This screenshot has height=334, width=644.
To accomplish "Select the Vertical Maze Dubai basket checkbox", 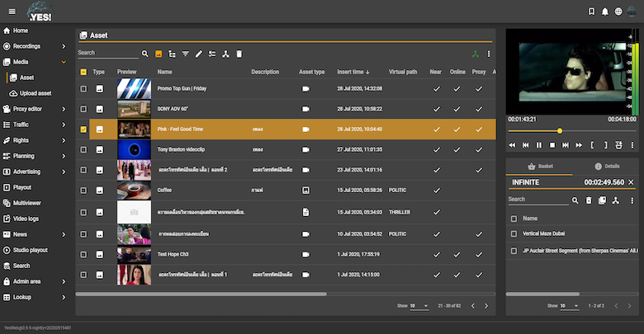I will click(514, 234).
